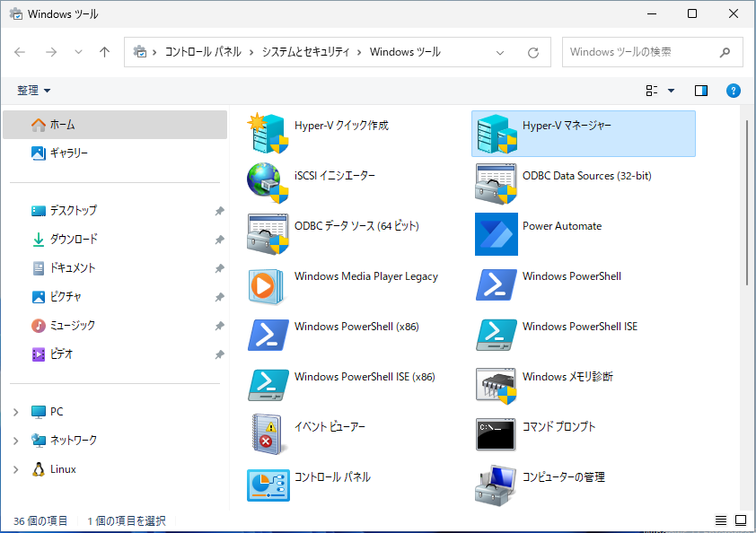Viewport: 756px width, 533px height.
Task: Open ミュージック in quick access
Action: (115, 326)
